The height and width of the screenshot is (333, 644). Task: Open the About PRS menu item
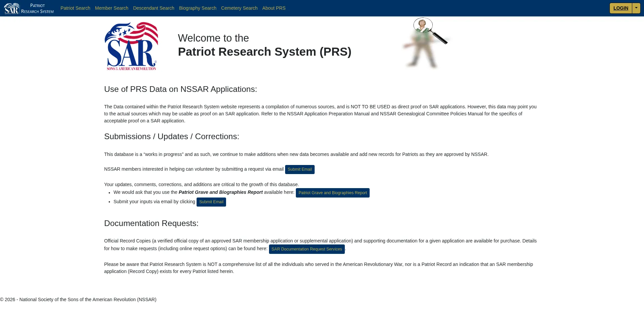coord(274,8)
